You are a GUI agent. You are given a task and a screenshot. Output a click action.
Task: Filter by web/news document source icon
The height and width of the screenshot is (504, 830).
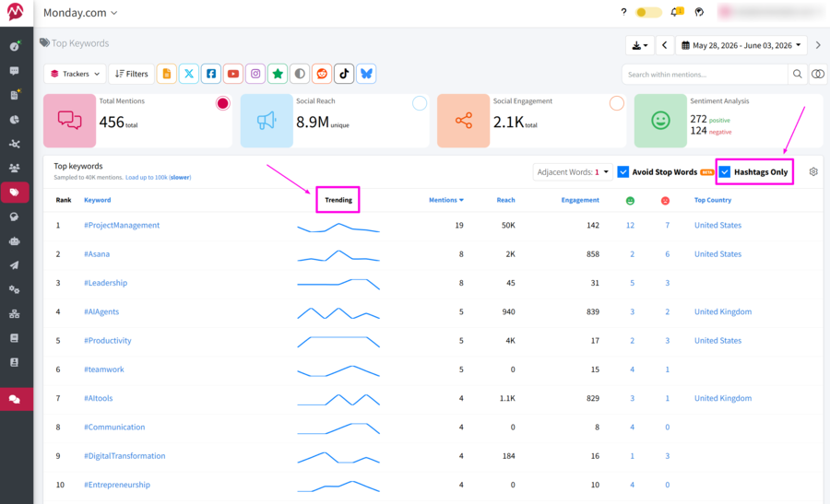(x=167, y=74)
